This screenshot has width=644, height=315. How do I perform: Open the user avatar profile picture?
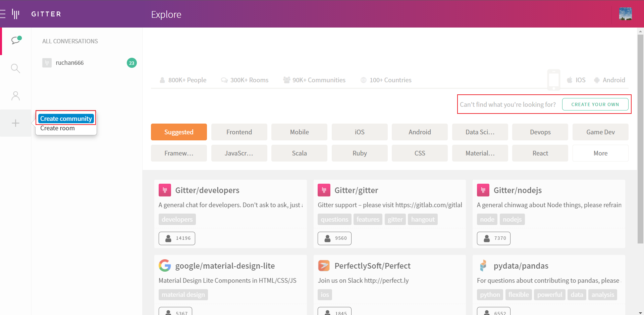point(625,14)
